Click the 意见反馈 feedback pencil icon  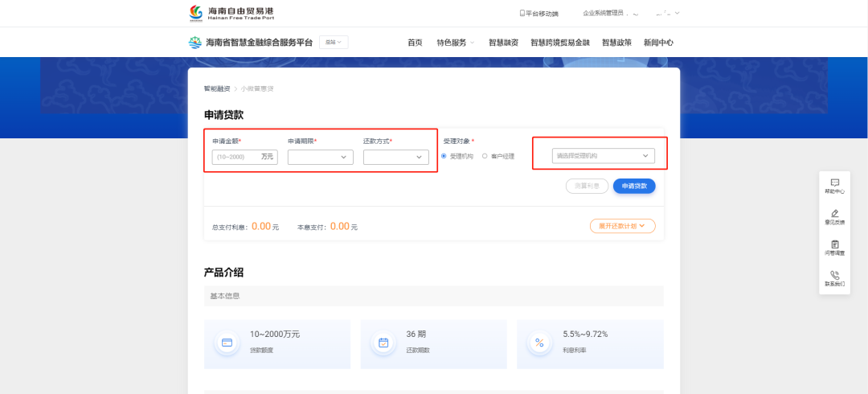[834, 213]
